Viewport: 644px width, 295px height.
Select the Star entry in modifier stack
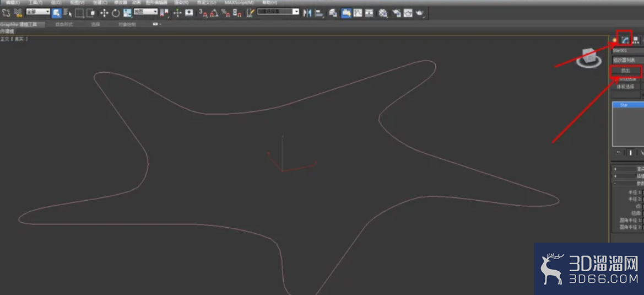[x=628, y=105]
